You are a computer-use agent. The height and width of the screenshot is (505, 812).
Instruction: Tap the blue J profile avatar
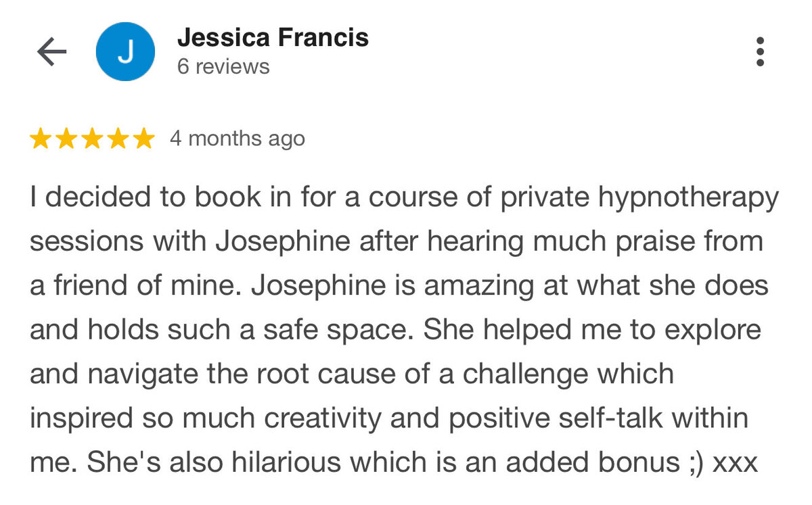[x=126, y=51]
